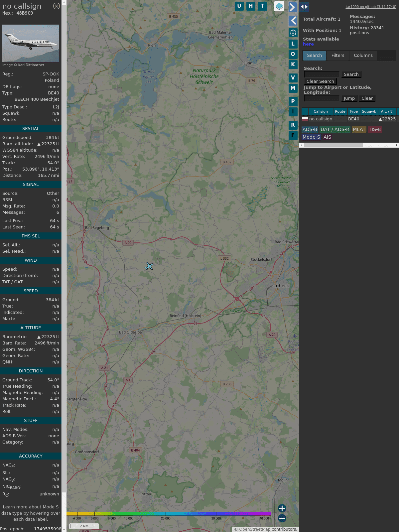Click the UAT / ADS-R legend label
Image resolution: width=399 pixels, height=532 pixels.
click(335, 130)
